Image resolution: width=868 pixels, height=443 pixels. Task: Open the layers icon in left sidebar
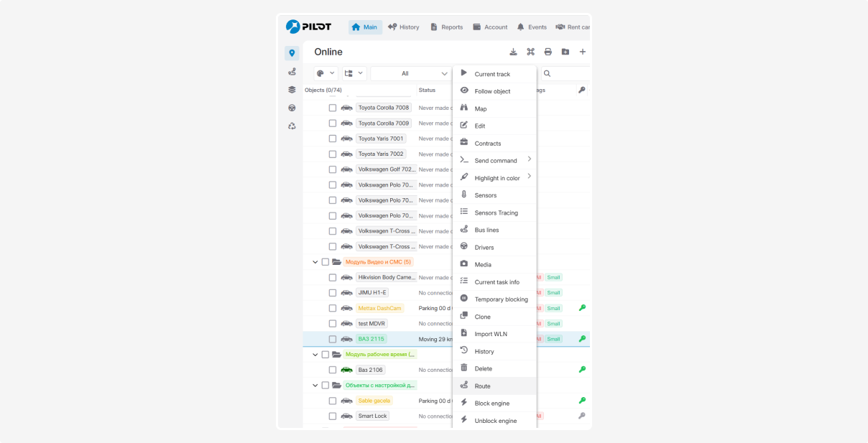point(292,90)
